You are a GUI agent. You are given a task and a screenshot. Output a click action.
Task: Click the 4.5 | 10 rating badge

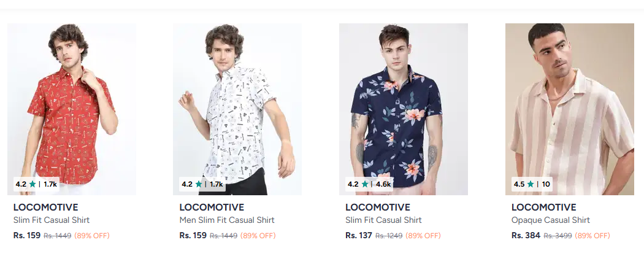(531, 184)
